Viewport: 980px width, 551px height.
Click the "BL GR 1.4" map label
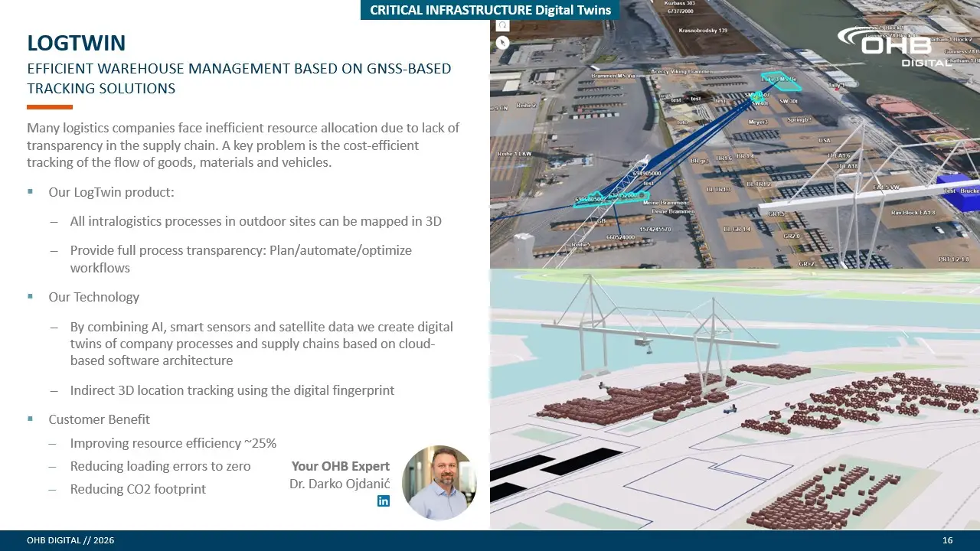click(x=737, y=229)
